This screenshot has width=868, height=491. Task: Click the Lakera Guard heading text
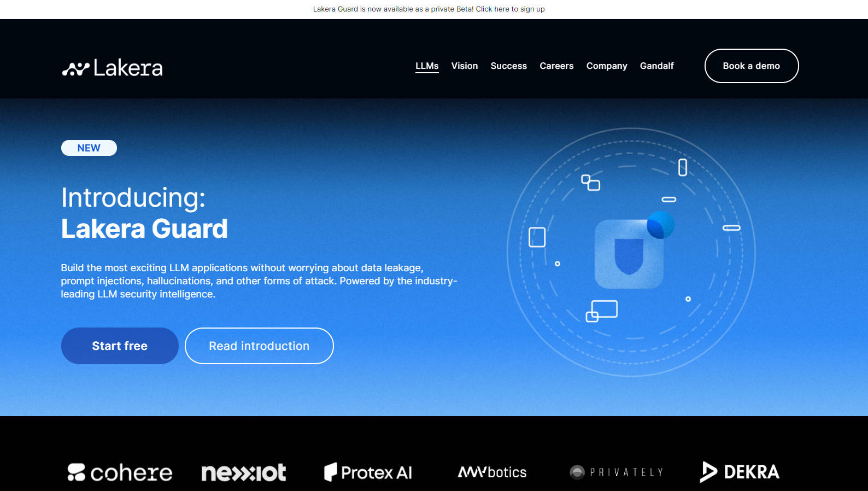[x=144, y=229]
